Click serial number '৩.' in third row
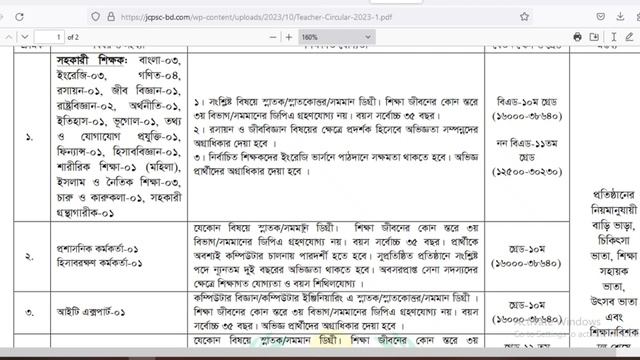Image resolution: width=640 pixels, height=360 pixels. [29, 313]
